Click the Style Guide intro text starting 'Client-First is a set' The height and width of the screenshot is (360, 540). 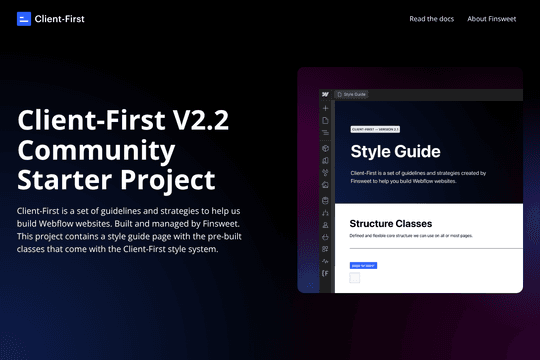(x=418, y=177)
